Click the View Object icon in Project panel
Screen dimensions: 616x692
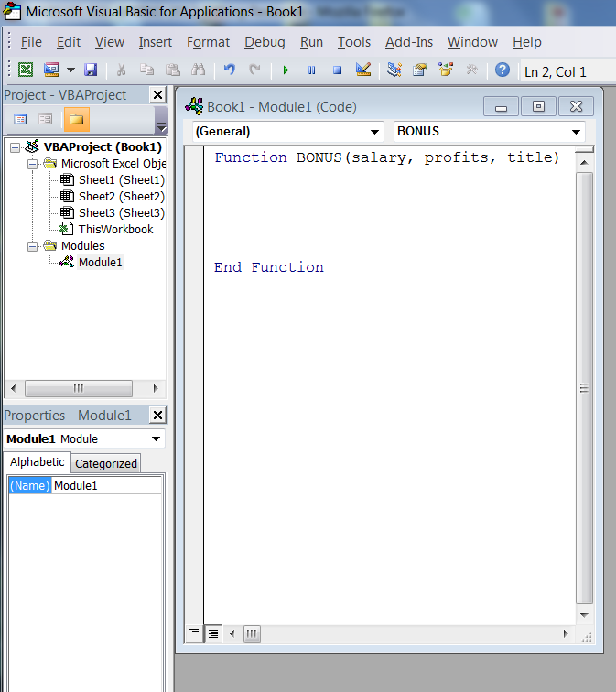tap(45, 119)
